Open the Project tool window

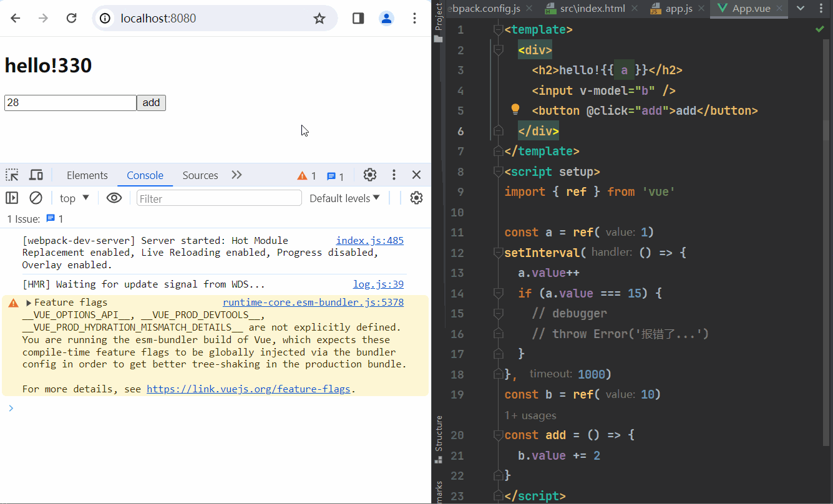(x=439, y=22)
